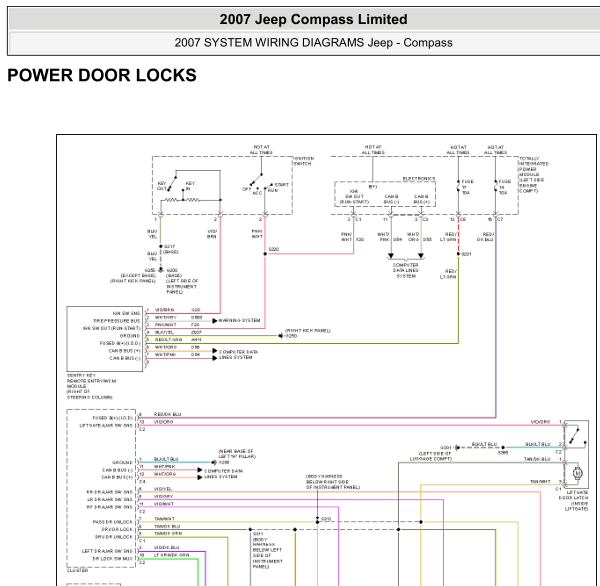Image resolution: width=600 pixels, height=586 pixels.
Task: Click 'TAN/DK BLU' wire label near liftgate latch
Action: tap(537, 459)
